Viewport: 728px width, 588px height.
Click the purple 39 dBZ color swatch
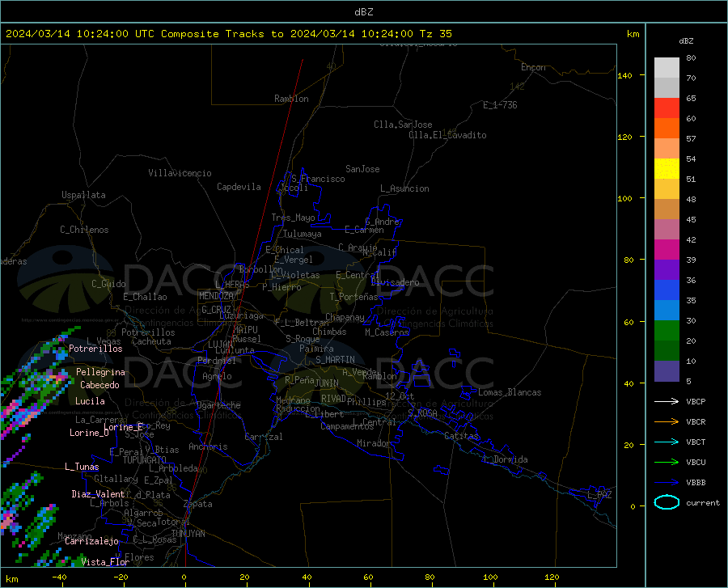tap(667, 270)
